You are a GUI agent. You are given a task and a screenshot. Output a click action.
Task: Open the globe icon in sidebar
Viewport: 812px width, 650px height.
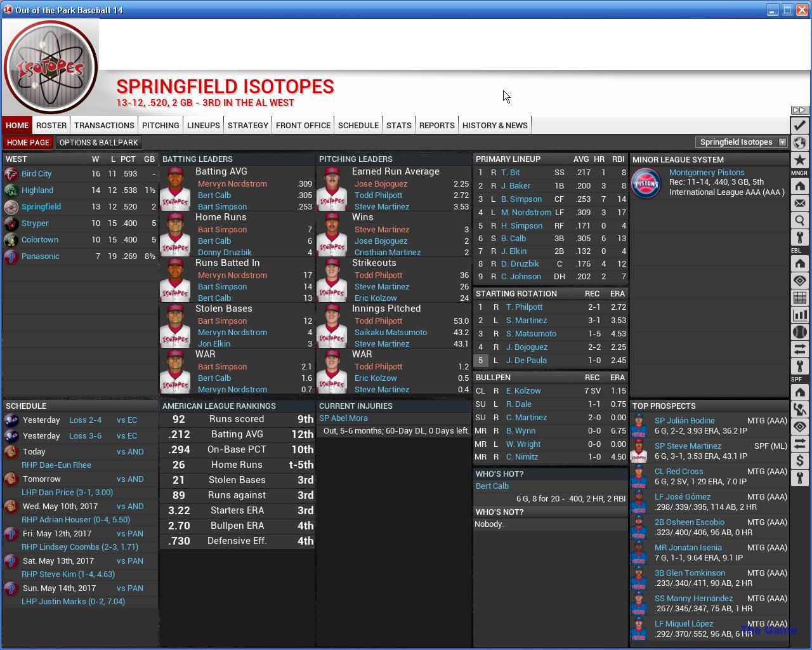click(799, 143)
